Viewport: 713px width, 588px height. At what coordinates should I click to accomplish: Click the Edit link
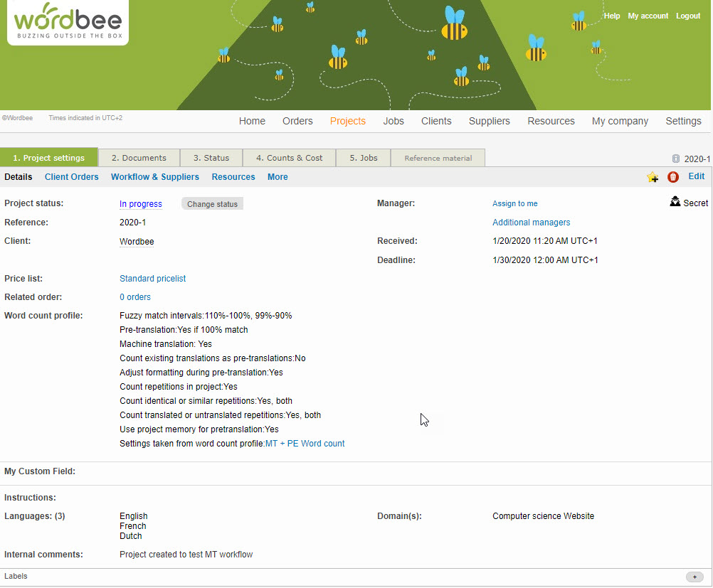coord(696,176)
